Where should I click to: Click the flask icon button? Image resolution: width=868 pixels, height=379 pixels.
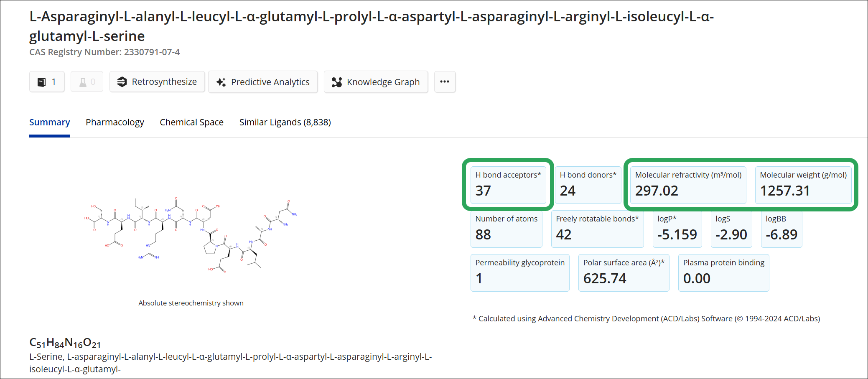click(x=83, y=82)
